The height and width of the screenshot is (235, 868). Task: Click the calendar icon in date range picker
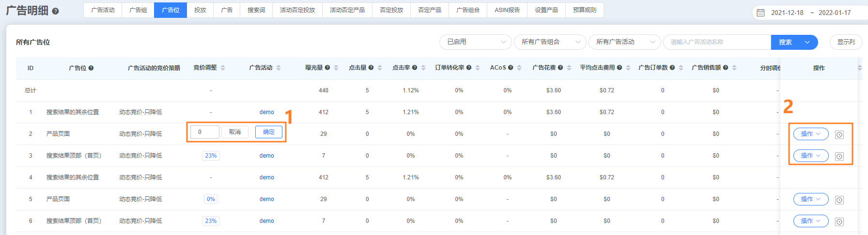(760, 13)
